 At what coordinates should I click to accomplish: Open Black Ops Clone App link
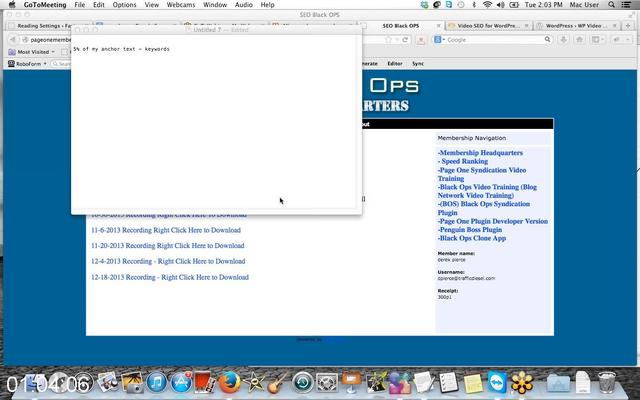pos(472,238)
